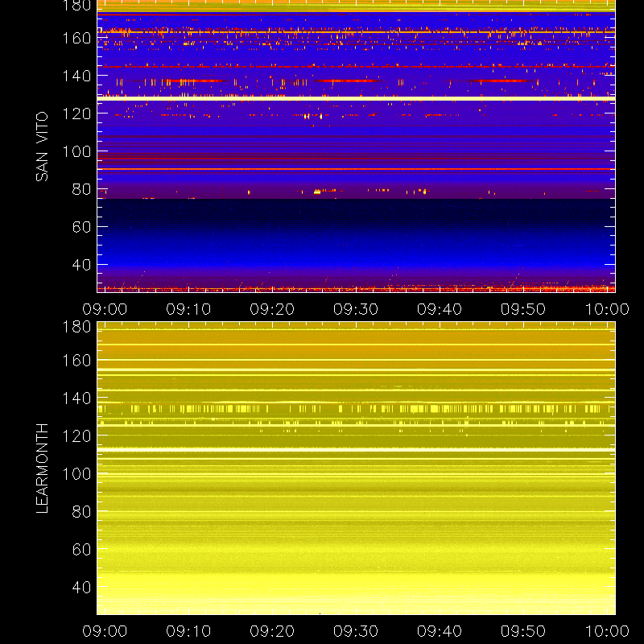Select 120 tick label on Learmonth axis
This screenshot has height=644, width=644.
(x=76, y=436)
